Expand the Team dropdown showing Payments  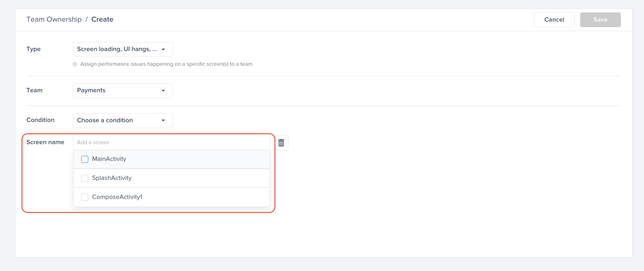(117, 91)
